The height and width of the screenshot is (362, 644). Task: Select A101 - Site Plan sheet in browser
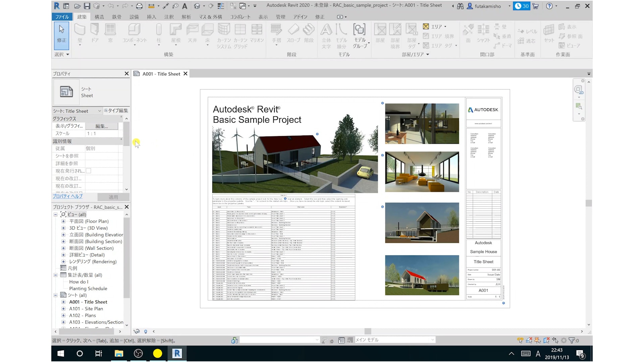pyautogui.click(x=86, y=309)
